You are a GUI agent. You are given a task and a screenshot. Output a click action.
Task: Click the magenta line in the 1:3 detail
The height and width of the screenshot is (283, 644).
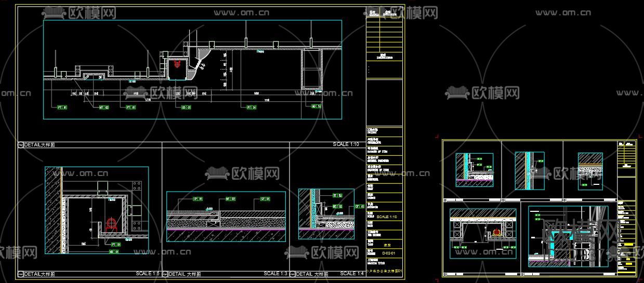[226, 229]
